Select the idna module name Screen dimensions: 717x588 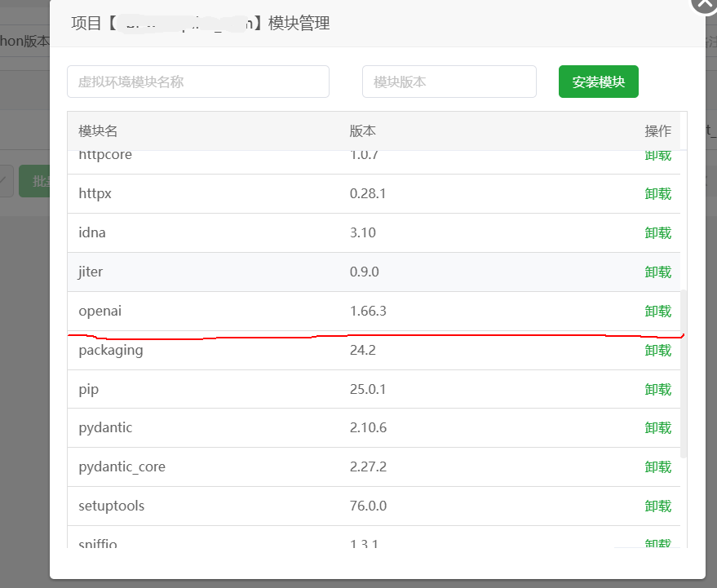[x=92, y=232]
